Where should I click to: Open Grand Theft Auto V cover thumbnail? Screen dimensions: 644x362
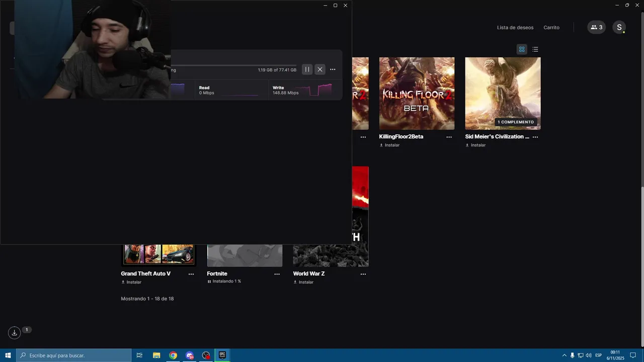pos(158,255)
